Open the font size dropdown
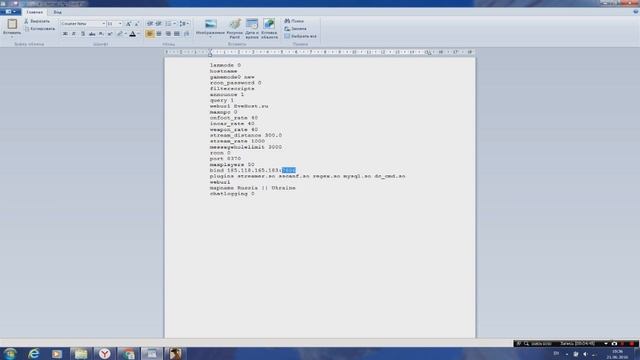The width and height of the screenshot is (640, 360). click(x=120, y=24)
